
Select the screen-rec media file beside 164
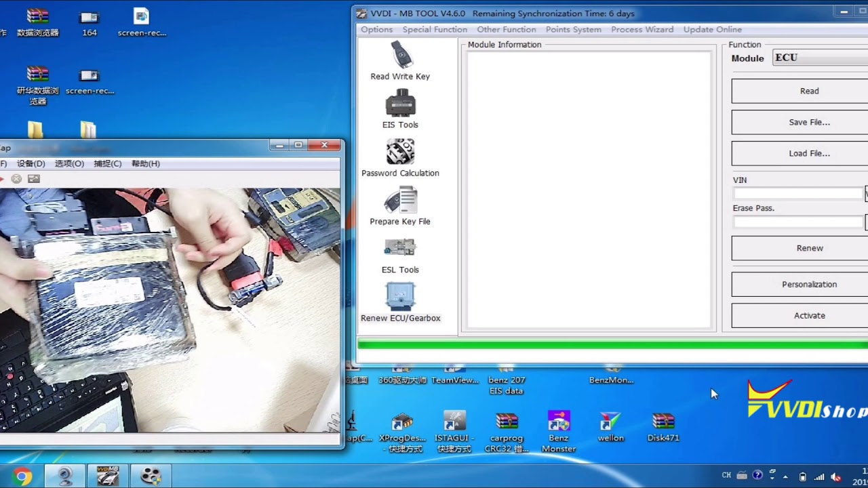pos(142,22)
